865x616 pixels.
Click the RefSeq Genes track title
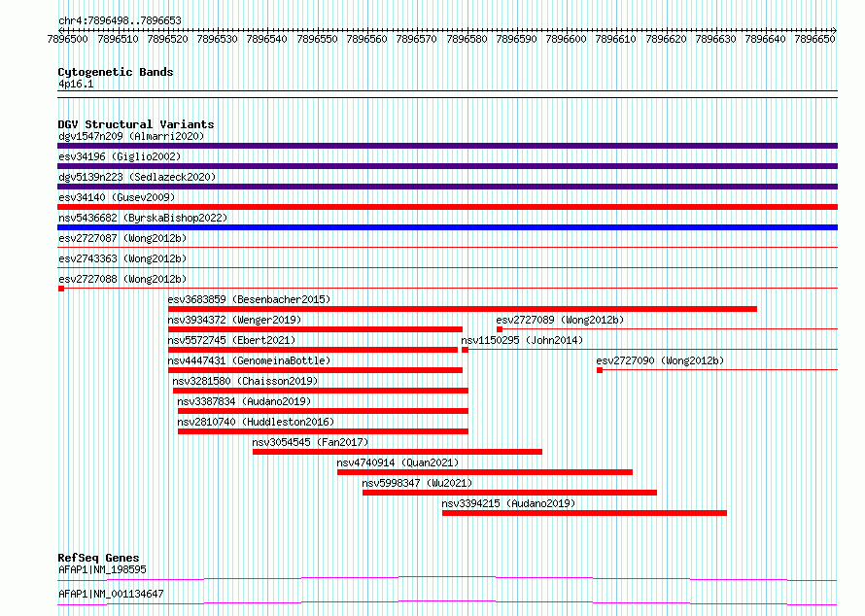[x=98, y=558]
